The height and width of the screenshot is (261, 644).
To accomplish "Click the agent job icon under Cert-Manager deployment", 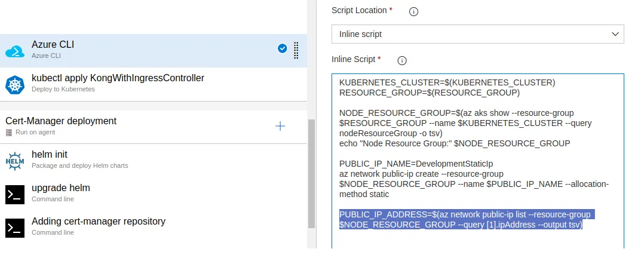I will pos(8,132).
